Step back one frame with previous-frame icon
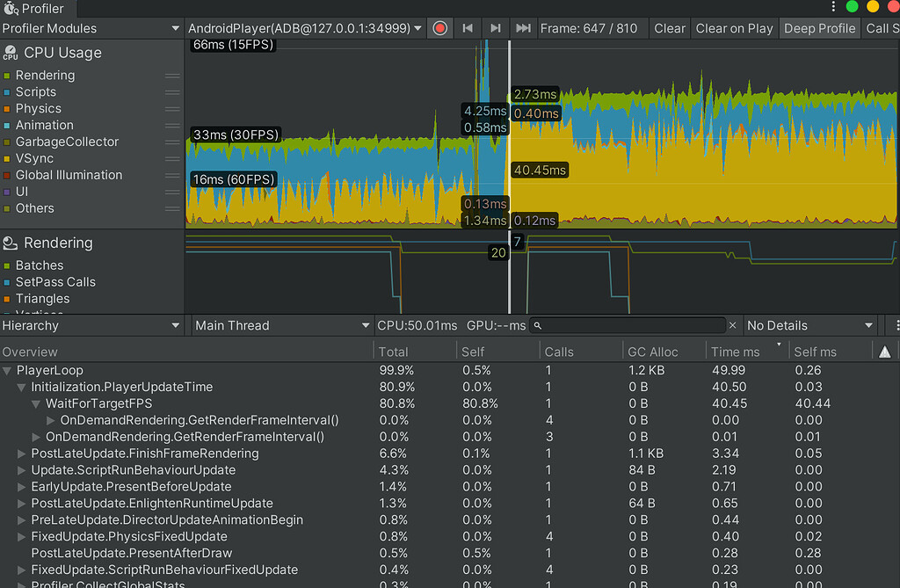Screen dimensions: 900x588 [467, 27]
